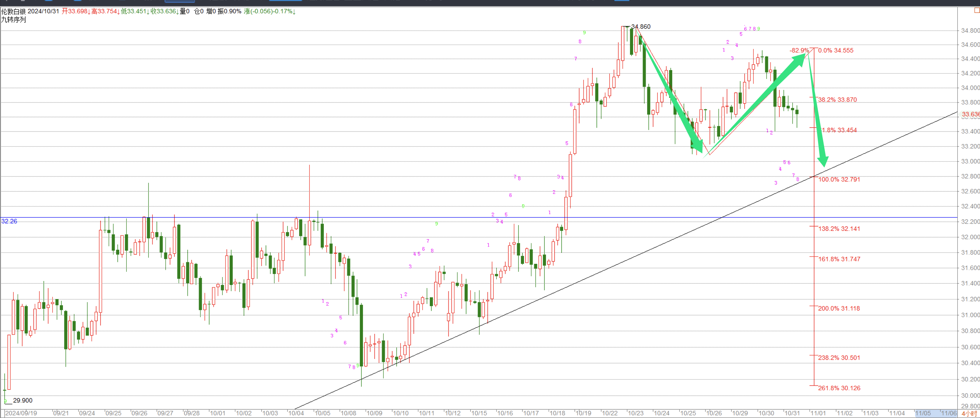Click the 10/08 date on time axis
This screenshot has height=418, width=980.
348,413
